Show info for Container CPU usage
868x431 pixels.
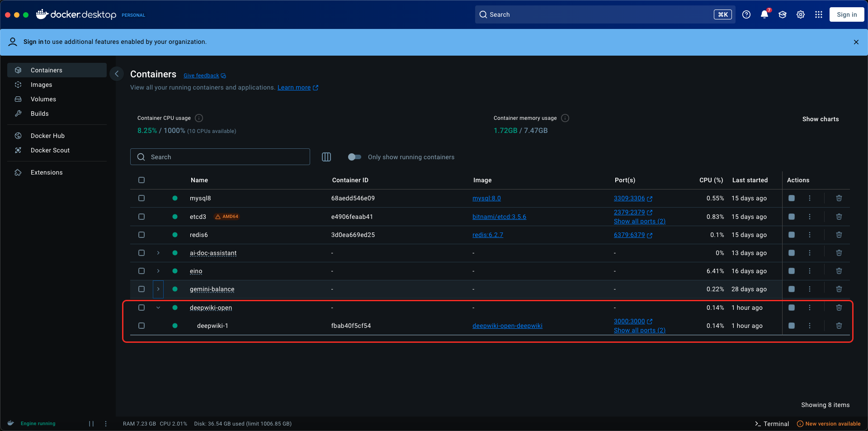click(x=199, y=118)
